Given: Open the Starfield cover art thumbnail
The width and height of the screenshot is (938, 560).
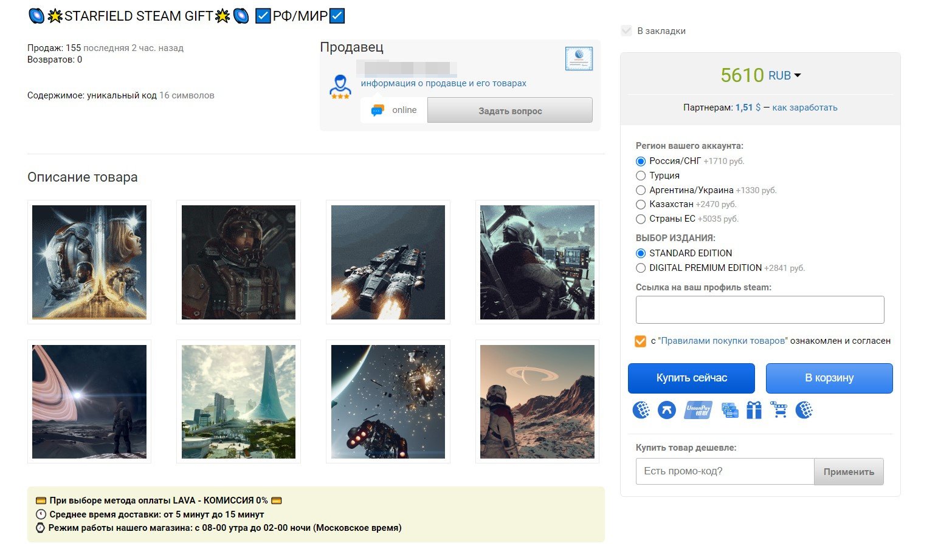Looking at the screenshot, I should (89, 262).
